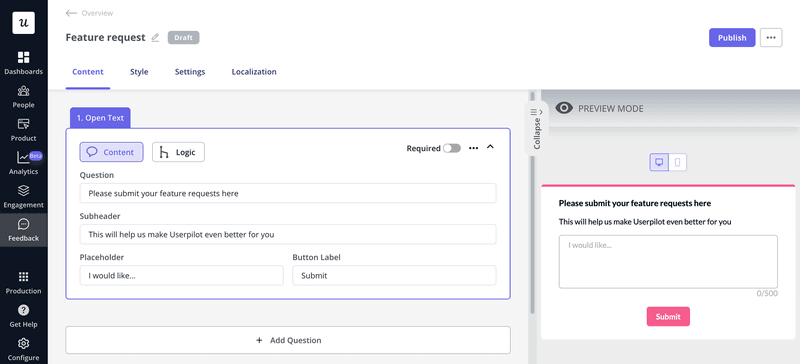The image size is (800, 364).
Task: Click the preview answer text area
Action: pos(668,262)
